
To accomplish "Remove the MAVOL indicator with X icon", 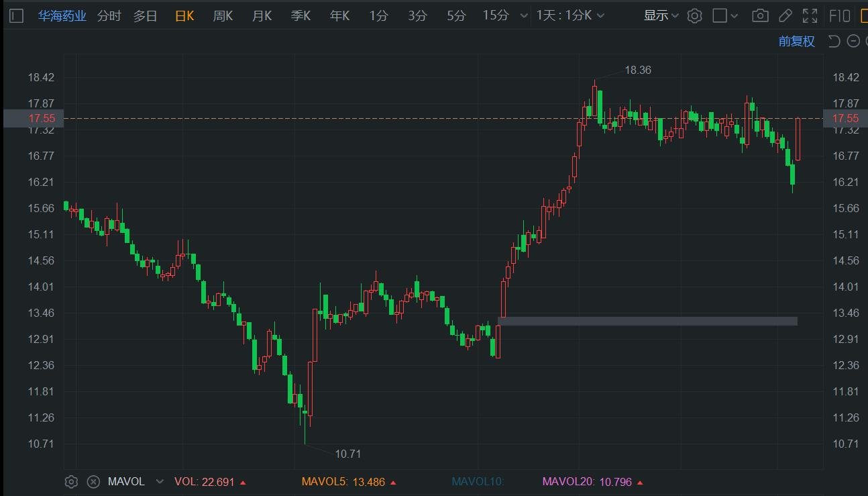I will [94, 481].
